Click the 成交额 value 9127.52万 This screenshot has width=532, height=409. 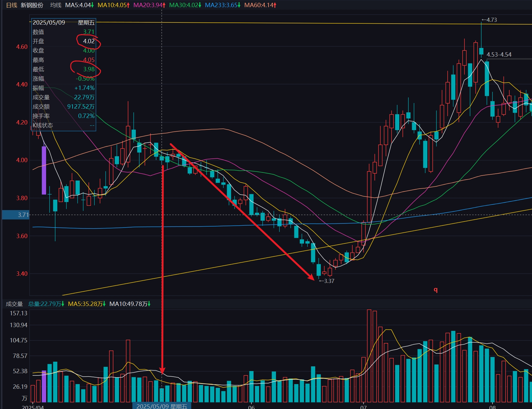81,106
